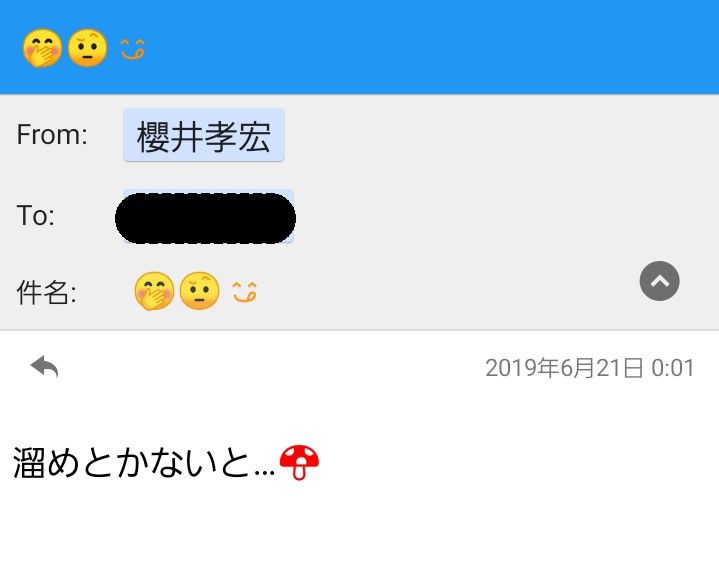
Task: Click the To: label
Action: coord(35,216)
